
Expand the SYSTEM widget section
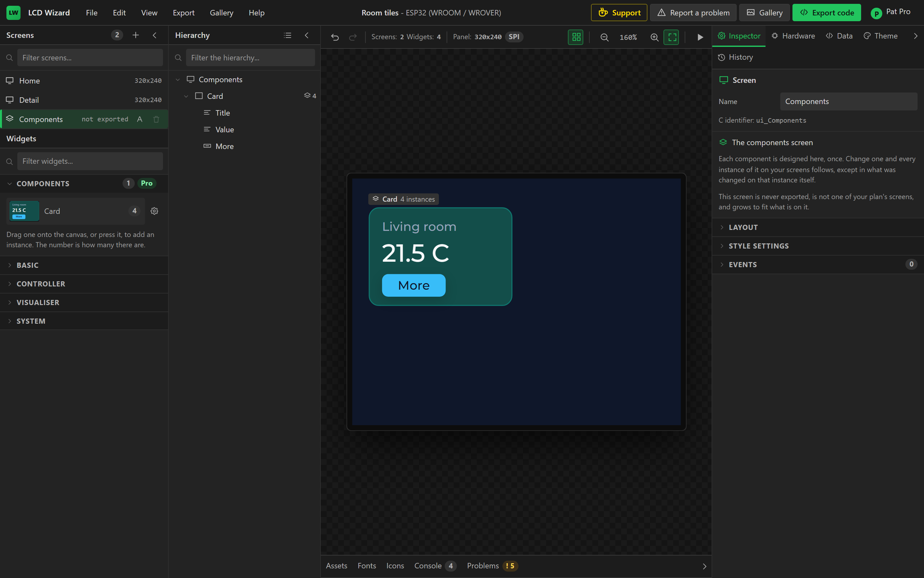pos(84,321)
